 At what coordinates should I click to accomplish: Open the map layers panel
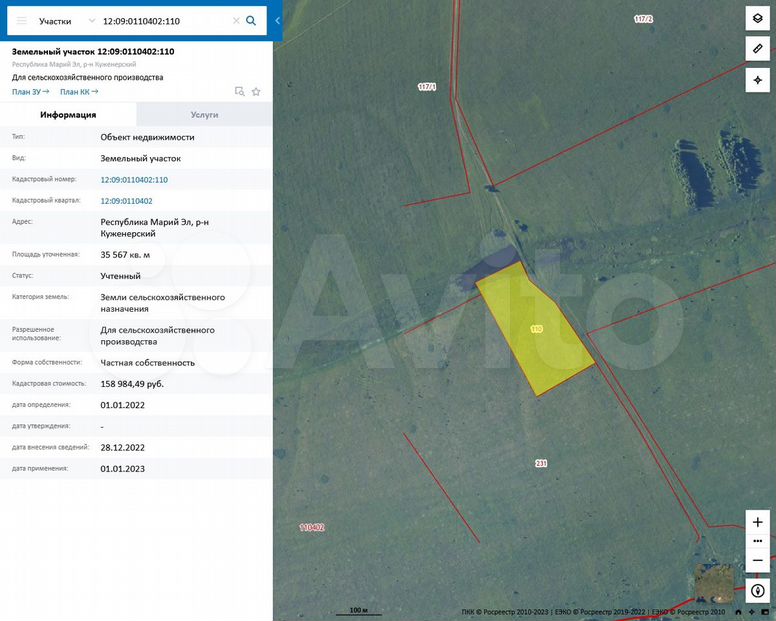coord(757,18)
